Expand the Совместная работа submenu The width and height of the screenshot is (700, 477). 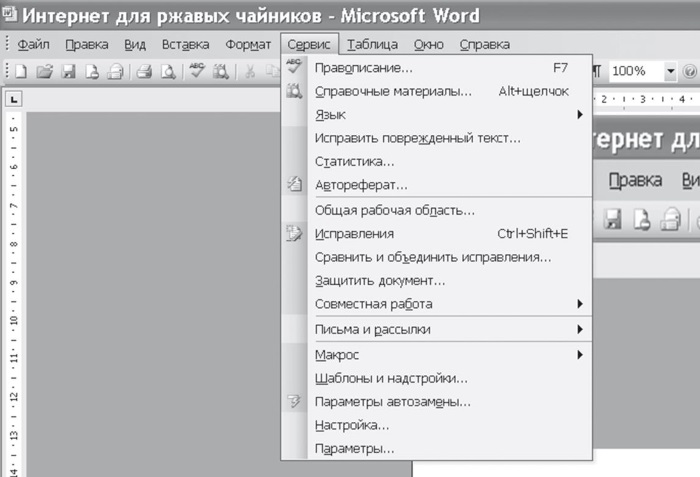click(437, 304)
